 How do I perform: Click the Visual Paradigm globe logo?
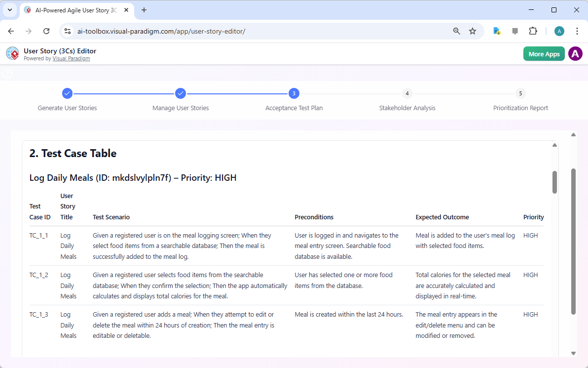(12, 53)
